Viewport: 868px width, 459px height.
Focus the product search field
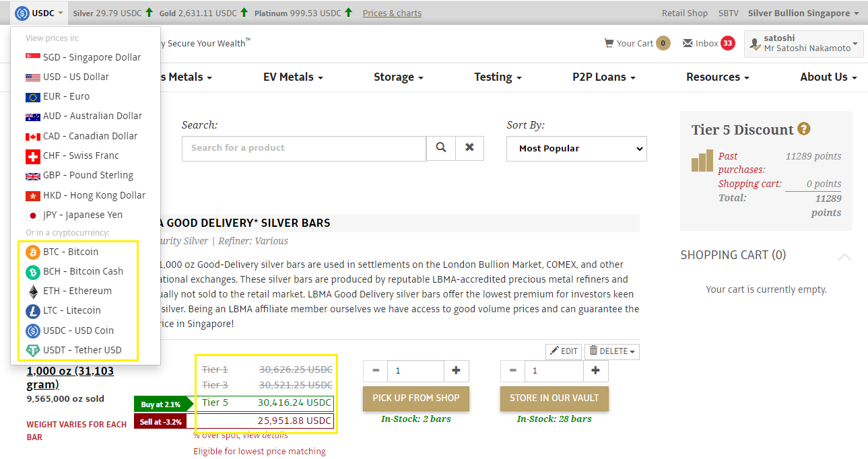(304, 148)
